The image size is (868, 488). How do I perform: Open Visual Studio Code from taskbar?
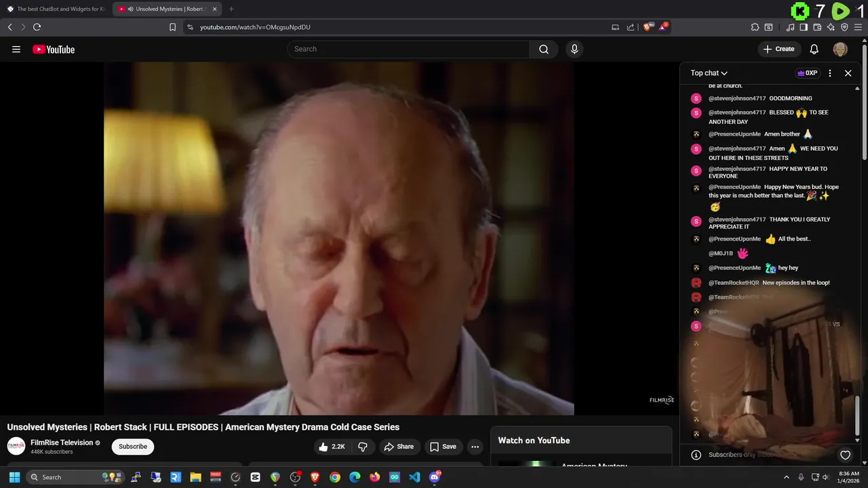point(414,477)
